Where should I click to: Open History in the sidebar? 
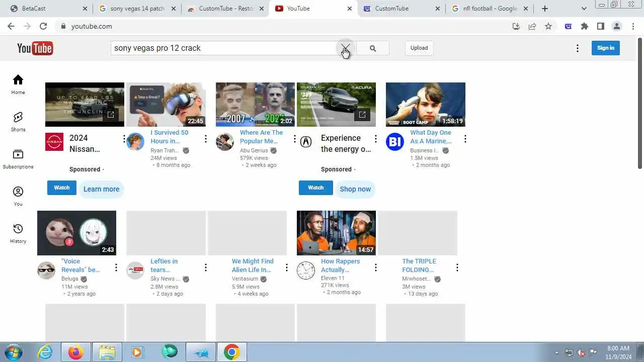coord(18,233)
